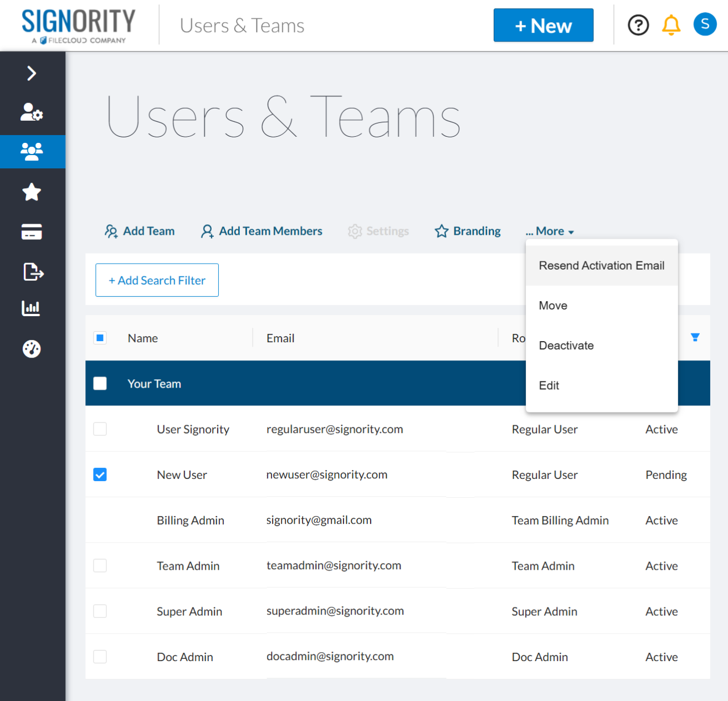Click the help question mark icon
This screenshot has height=701, width=728.
638,25
